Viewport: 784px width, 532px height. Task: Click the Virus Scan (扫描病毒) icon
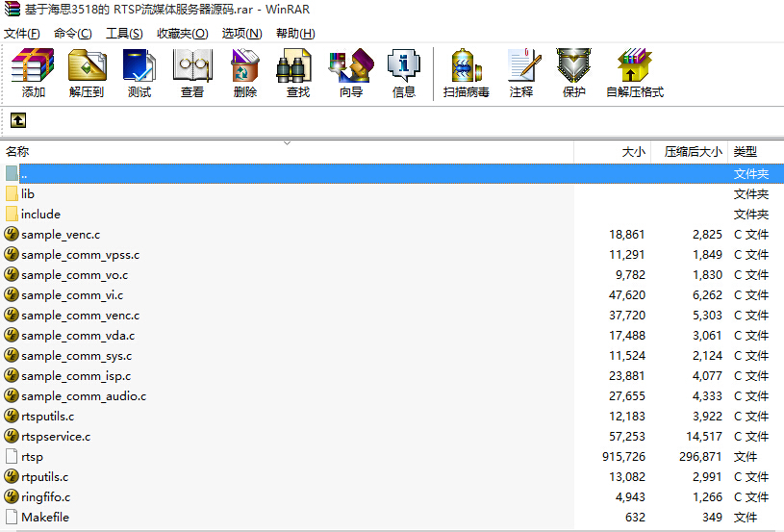click(466, 65)
